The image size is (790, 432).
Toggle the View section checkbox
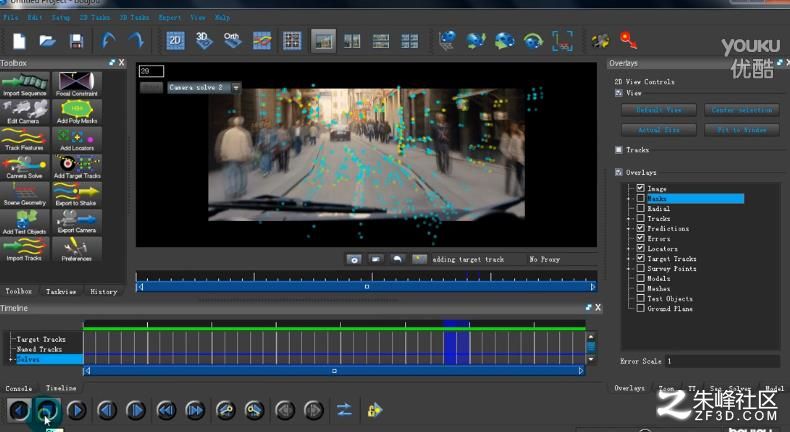619,93
